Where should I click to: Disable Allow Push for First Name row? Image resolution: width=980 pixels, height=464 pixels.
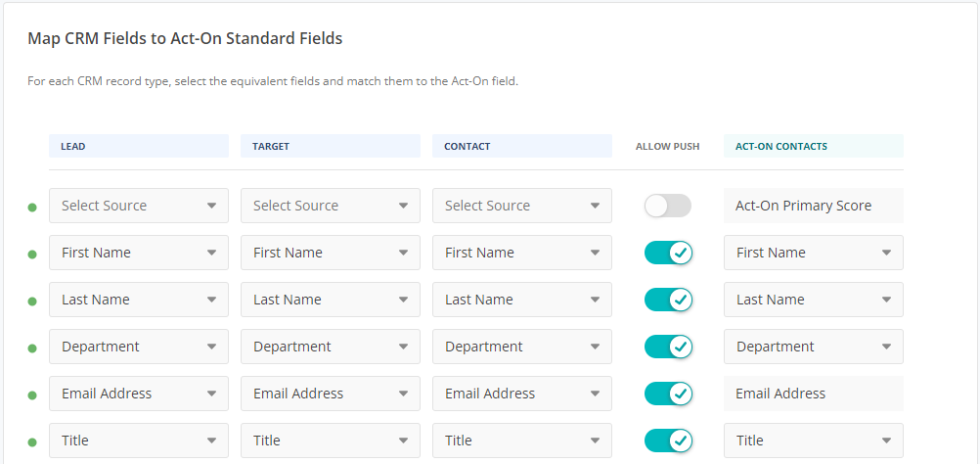coord(667,253)
